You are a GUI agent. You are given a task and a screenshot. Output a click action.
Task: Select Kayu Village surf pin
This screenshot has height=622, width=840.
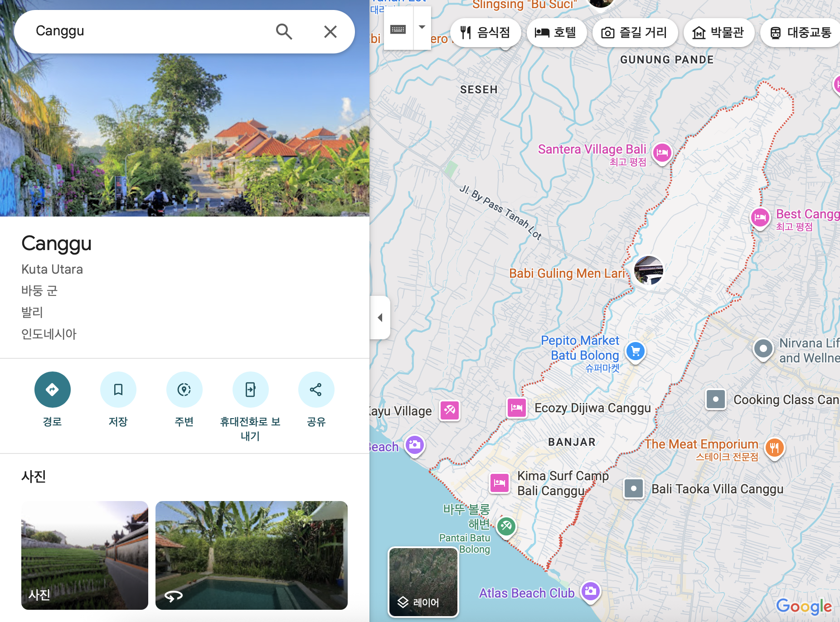click(450, 410)
